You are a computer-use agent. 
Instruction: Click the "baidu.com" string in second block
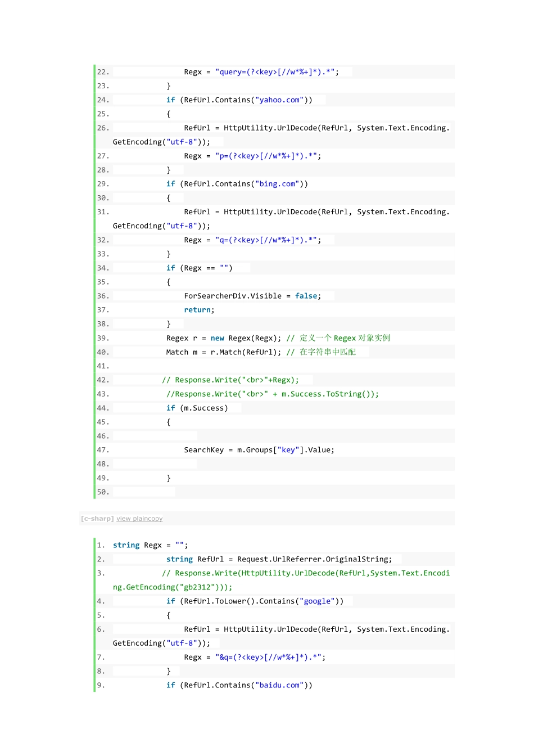[x=279, y=685]
